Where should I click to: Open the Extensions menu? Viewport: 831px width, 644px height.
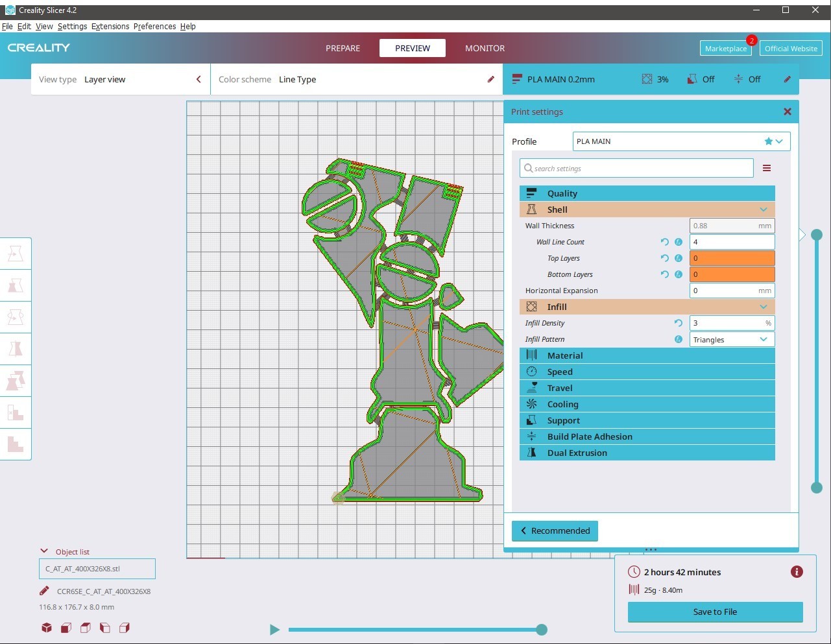pos(110,27)
